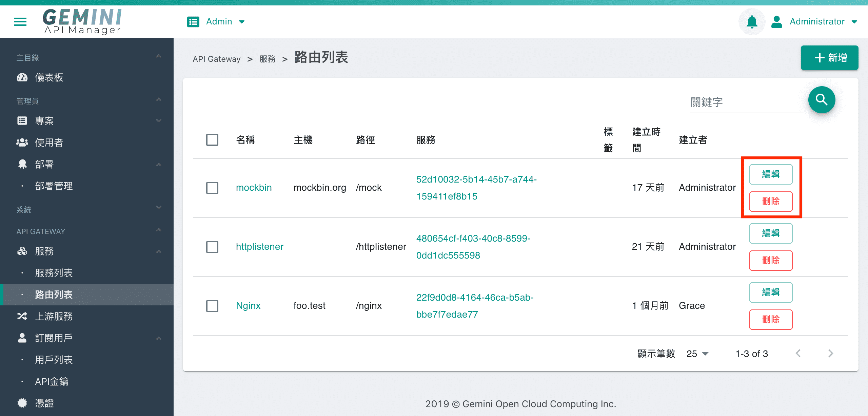Check the mockbin row checkbox
868x416 pixels.
pyautogui.click(x=212, y=188)
